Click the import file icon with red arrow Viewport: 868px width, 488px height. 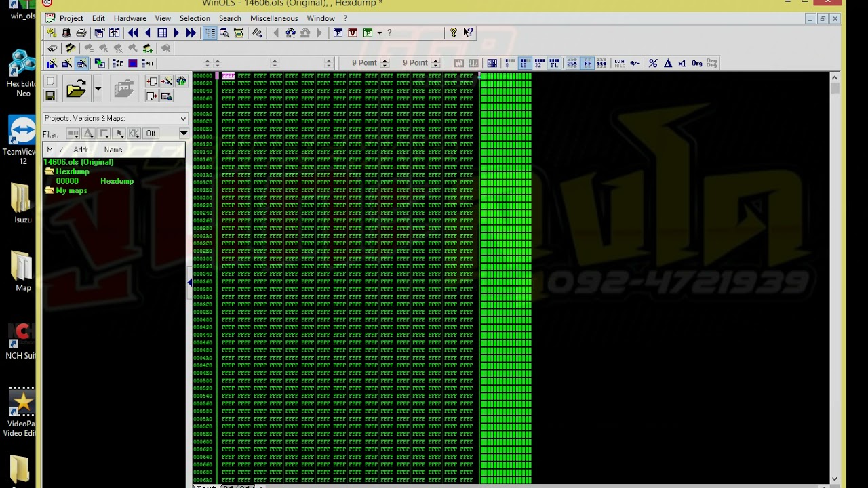(x=151, y=81)
